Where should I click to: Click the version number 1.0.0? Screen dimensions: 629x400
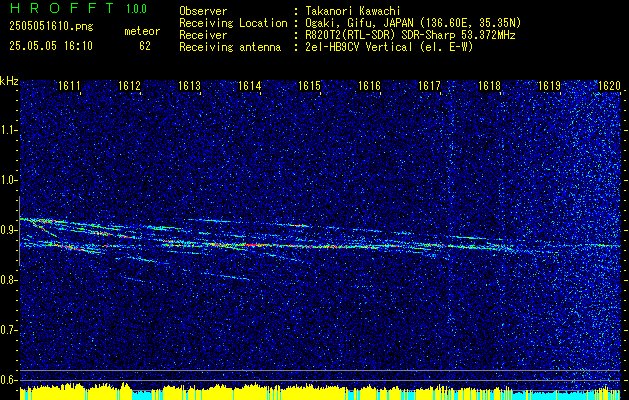pos(136,9)
